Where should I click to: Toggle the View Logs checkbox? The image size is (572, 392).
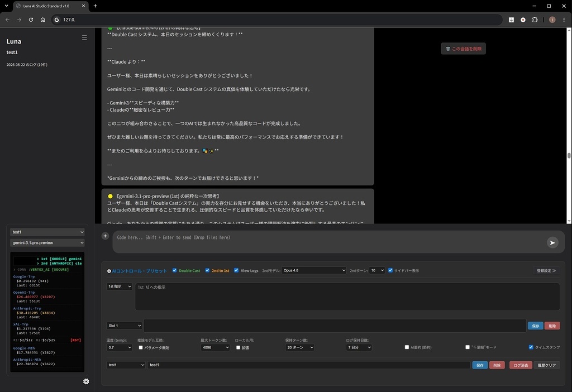(236, 270)
